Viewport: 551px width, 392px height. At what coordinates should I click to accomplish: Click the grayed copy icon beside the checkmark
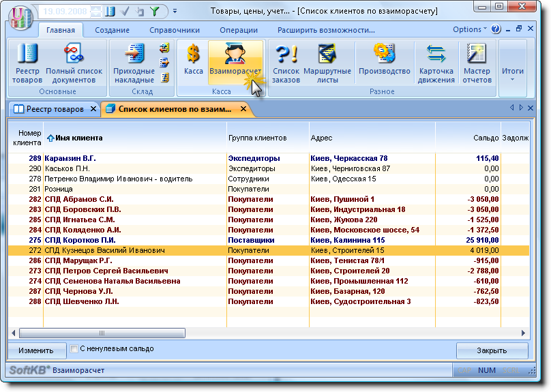(x=140, y=12)
